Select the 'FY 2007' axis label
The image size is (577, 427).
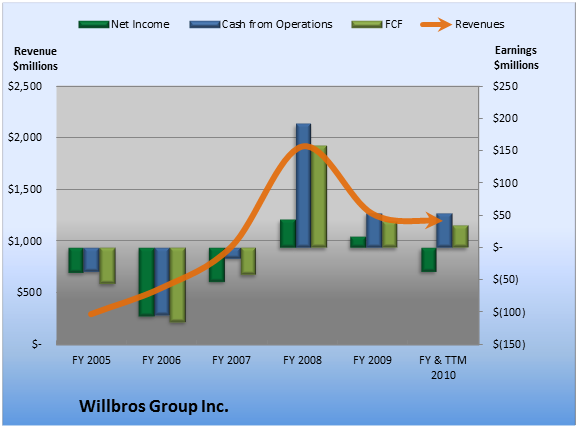coord(231,360)
